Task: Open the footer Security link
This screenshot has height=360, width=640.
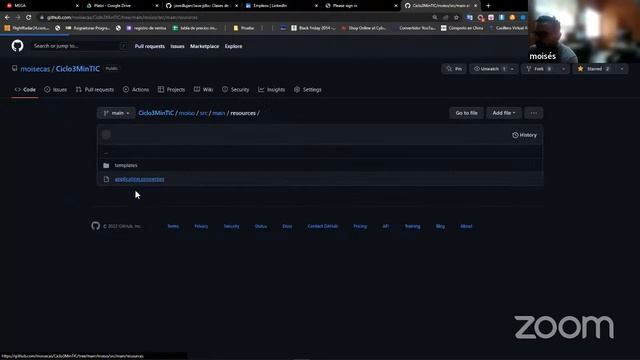Action: tap(231, 226)
